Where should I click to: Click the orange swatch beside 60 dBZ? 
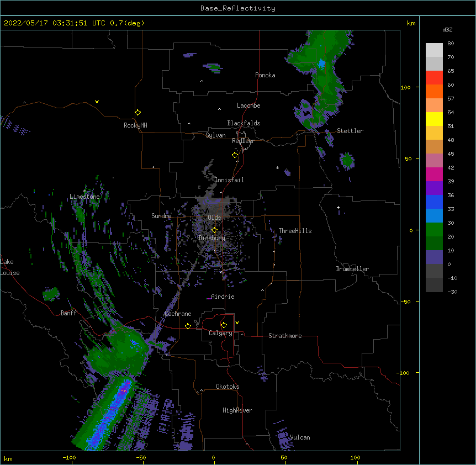(x=434, y=92)
